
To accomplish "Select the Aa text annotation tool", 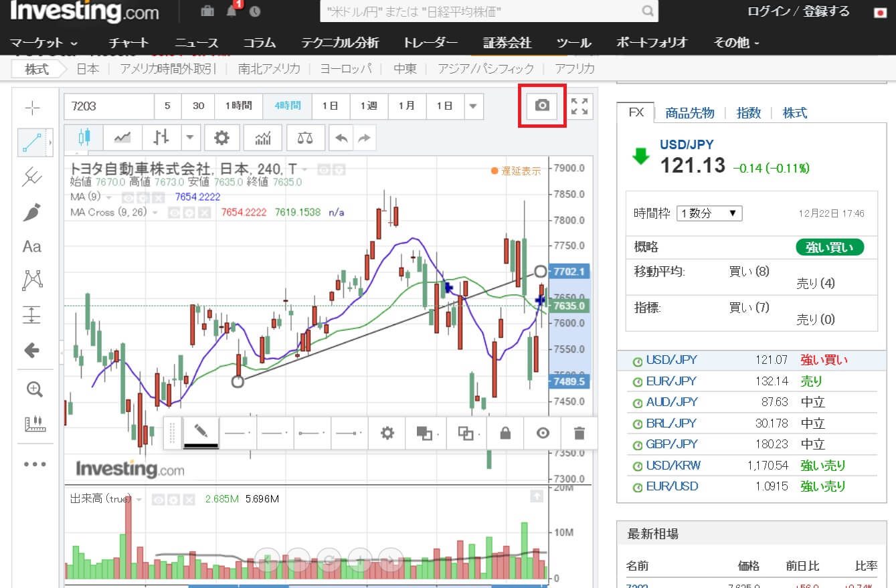I will pos(32,246).
